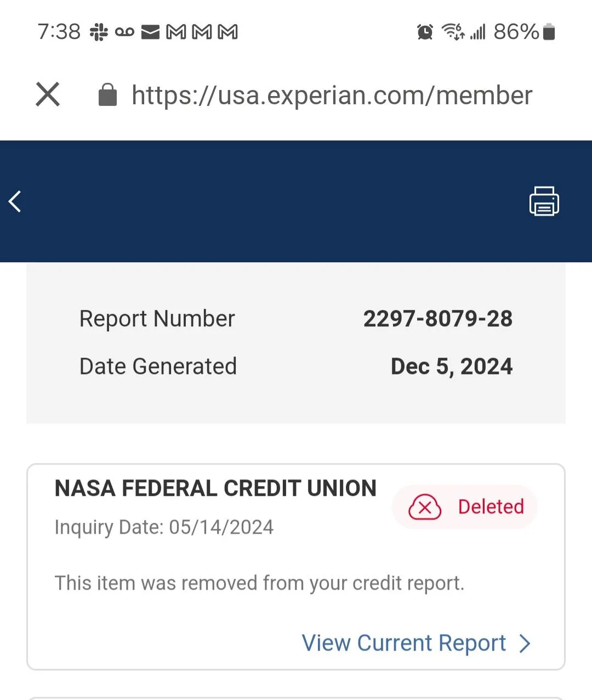Select the NASA Federal Credit Union heading

pyautogui.click(x=215, y=488)
